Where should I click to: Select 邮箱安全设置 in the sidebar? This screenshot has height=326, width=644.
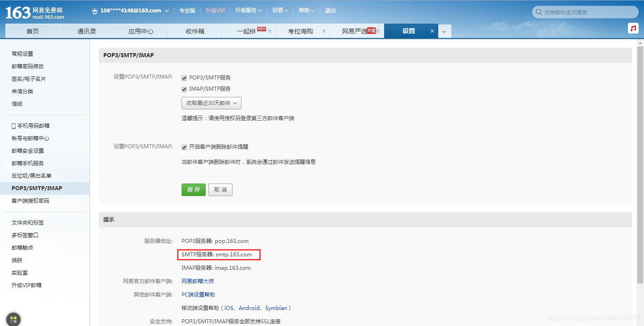(28, 151)
